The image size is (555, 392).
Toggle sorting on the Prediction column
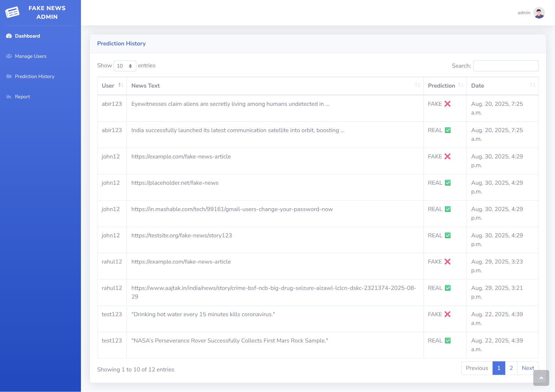point(461,85)
